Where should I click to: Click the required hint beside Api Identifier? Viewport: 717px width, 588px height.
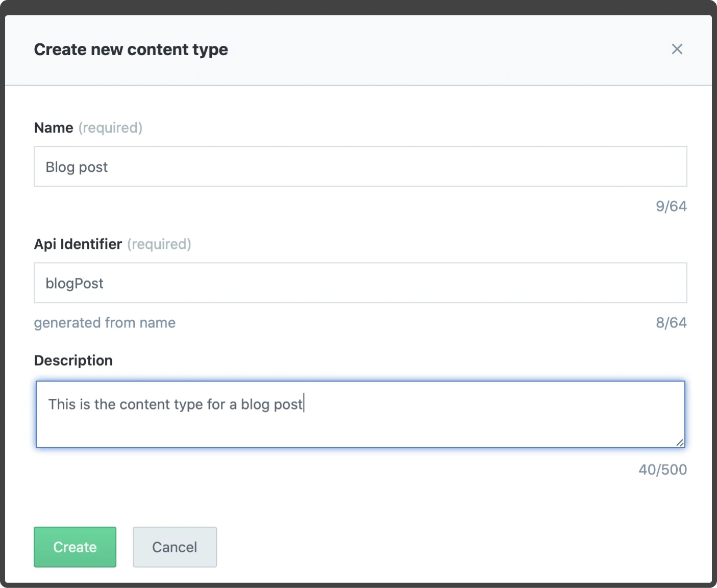click(159, 244)
